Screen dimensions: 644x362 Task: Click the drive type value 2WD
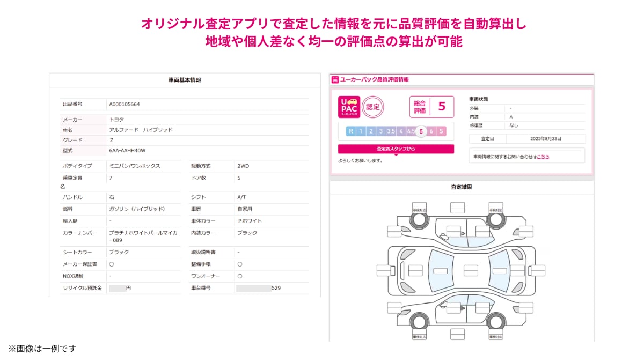(243, 166)
